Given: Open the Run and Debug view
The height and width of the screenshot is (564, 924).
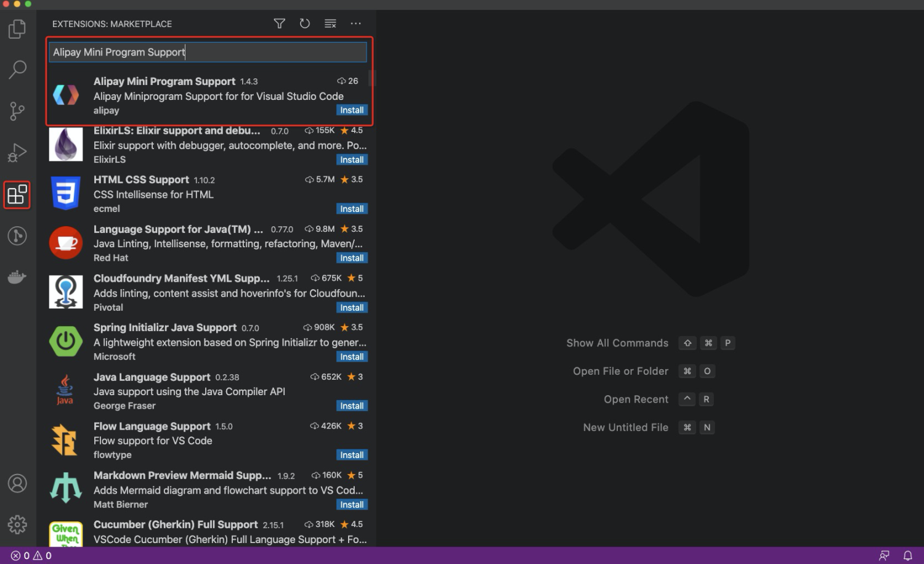Looking at the screenshot, I should click(x=17, y=152).
